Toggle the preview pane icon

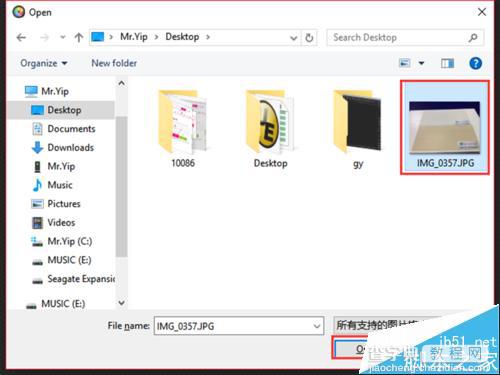coord(447,63)
